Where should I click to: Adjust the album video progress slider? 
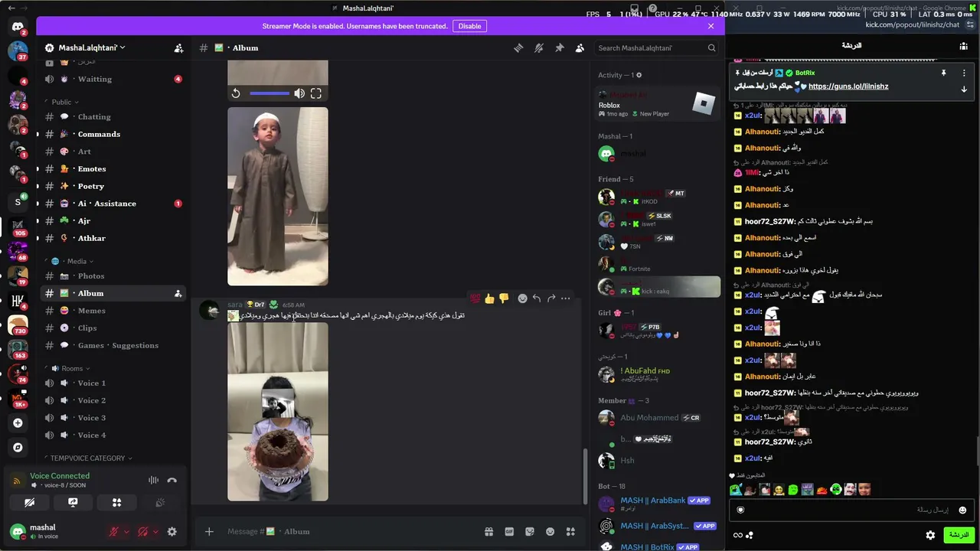click(x=269, y=93)
